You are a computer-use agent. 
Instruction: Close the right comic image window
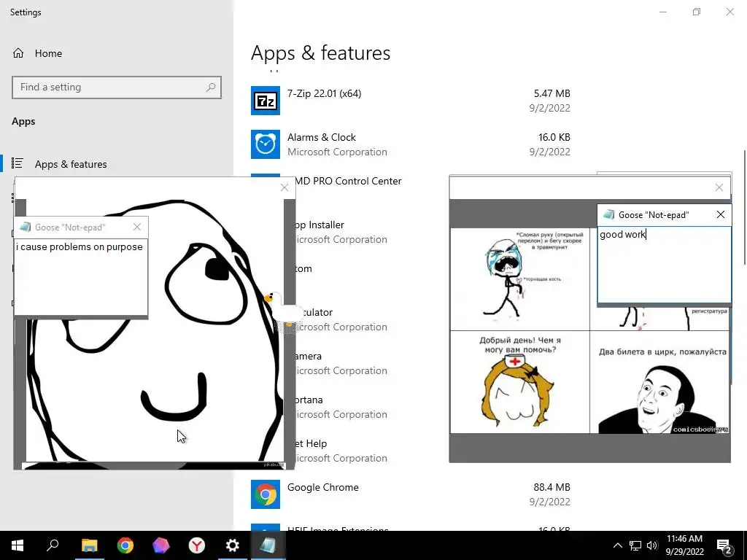[719, 187]
